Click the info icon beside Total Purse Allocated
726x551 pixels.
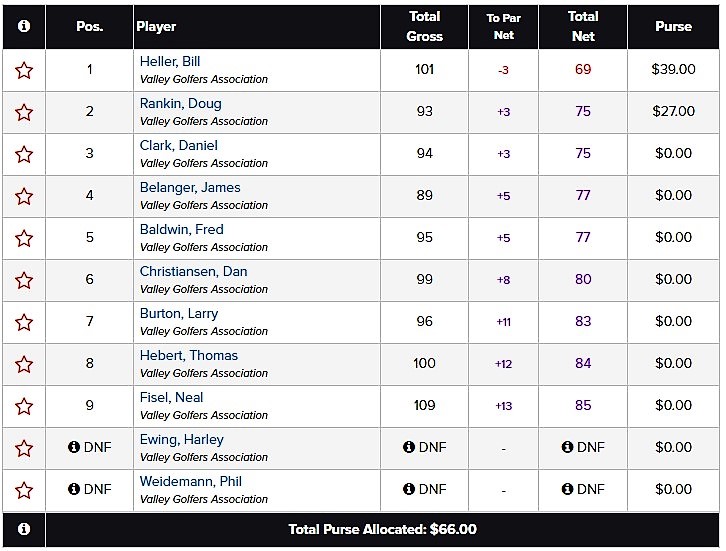[24, 529]
